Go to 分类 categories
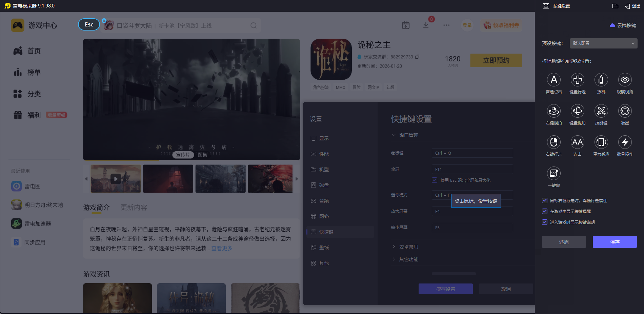The image size is (644, 314). pos(27,94)
